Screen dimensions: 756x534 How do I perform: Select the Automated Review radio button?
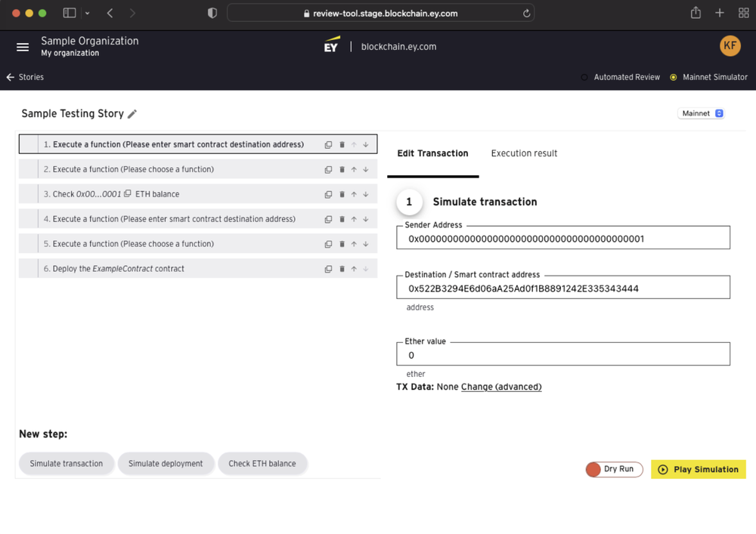[x=584, y=77]
